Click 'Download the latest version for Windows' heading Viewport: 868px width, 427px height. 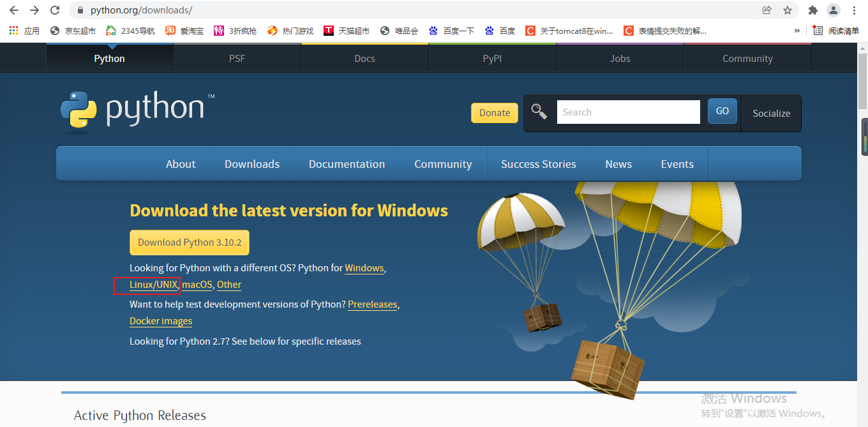(x=288, y=211)
